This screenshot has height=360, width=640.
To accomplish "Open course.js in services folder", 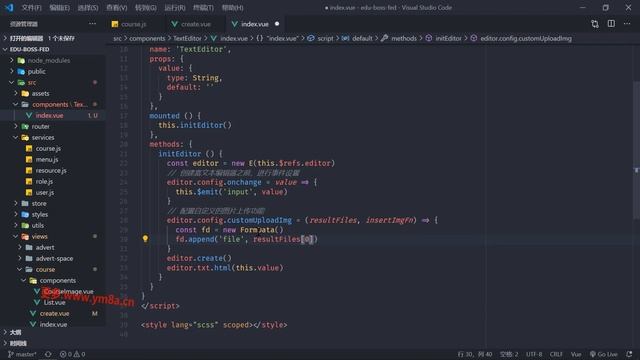I will coord(53,149).
